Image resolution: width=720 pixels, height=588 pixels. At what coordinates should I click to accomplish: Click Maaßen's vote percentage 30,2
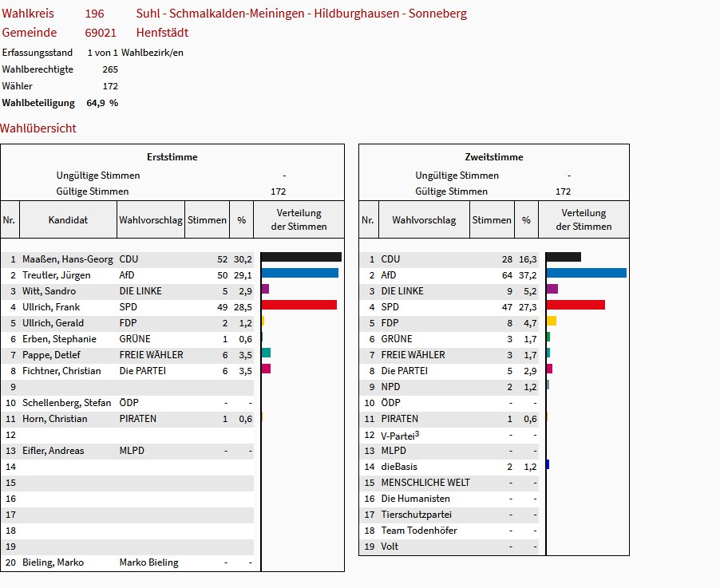(243, 259)
